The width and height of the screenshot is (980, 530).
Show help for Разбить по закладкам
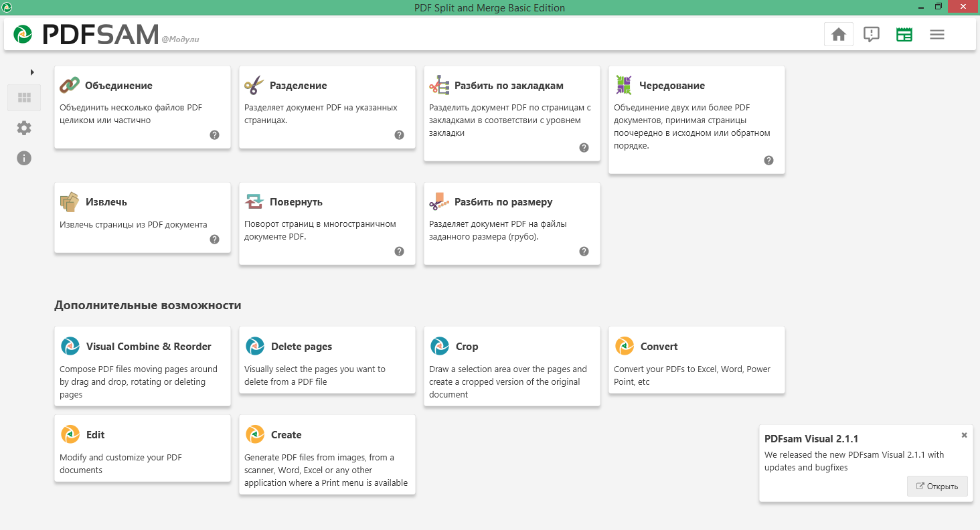pos(584,148)
